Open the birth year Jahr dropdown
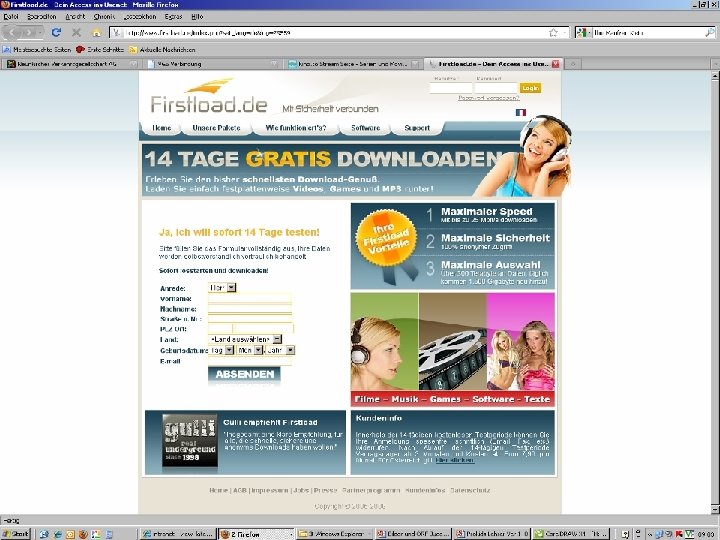The image size is (720, 540). (x=280, y=350)
